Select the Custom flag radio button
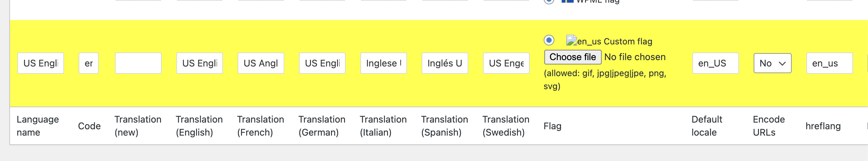 [x=549, y=40]
